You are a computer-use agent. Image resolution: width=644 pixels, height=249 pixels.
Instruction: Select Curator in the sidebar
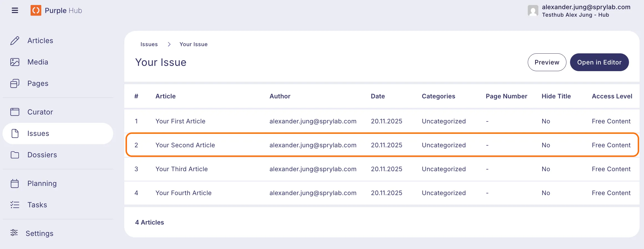(40, 112)
